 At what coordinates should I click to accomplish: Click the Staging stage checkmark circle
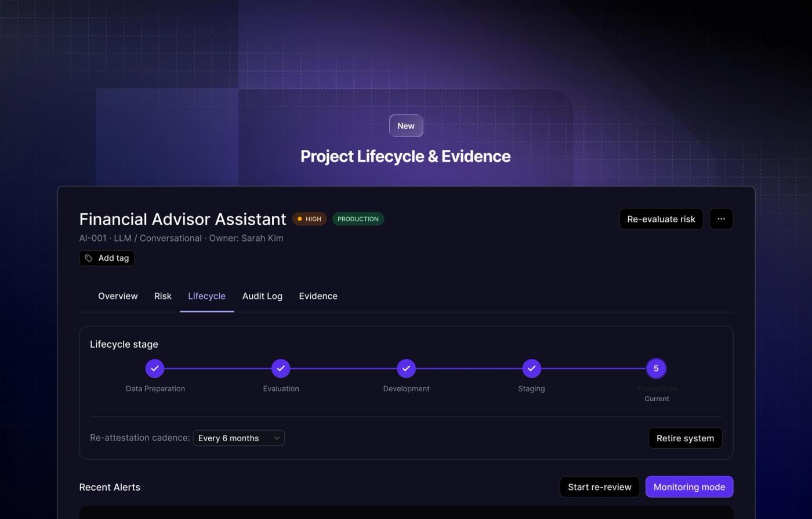point(531,368)
